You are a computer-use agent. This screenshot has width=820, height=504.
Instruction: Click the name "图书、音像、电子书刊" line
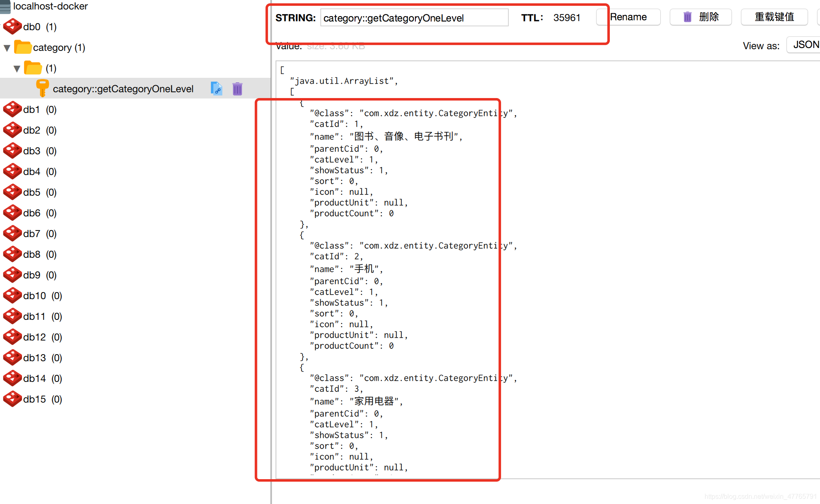click(386, 137)
